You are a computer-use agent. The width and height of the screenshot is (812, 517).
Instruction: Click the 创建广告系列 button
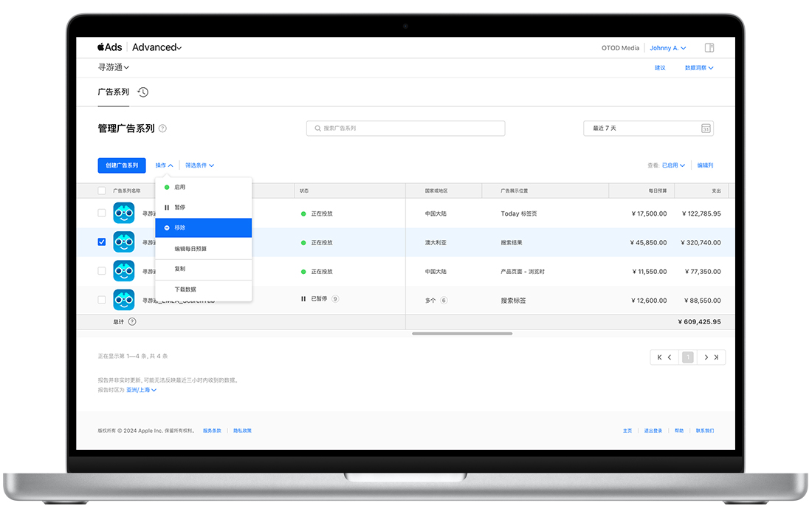pyautogui.click(x=122, y=165)
